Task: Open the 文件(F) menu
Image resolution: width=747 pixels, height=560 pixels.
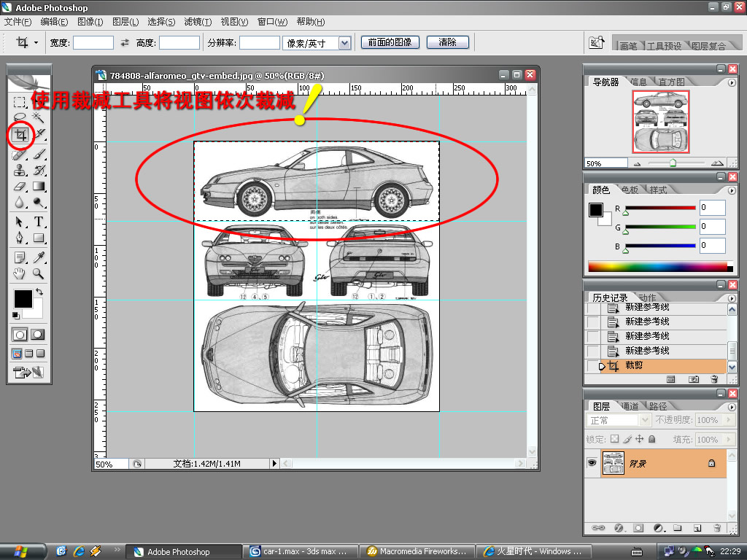Action: click(18, 22)
